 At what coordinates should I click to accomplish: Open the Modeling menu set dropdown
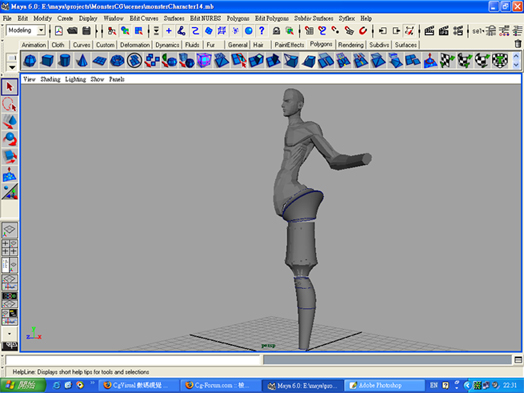(41, 30)
